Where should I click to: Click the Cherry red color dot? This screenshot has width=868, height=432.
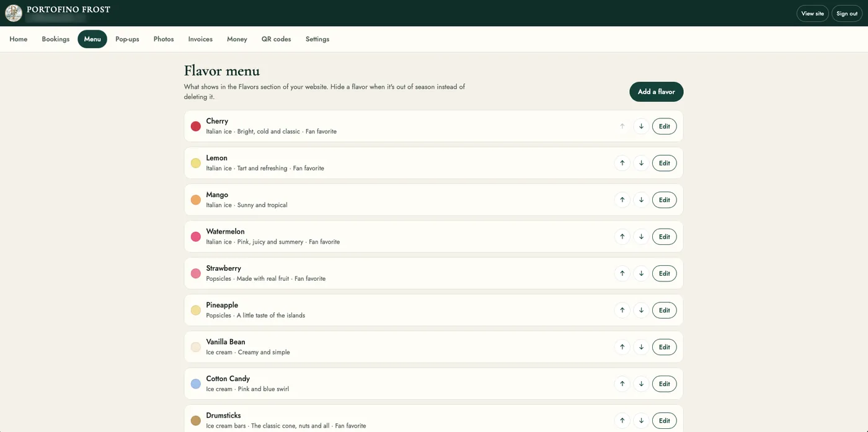(x=196, y=126)
